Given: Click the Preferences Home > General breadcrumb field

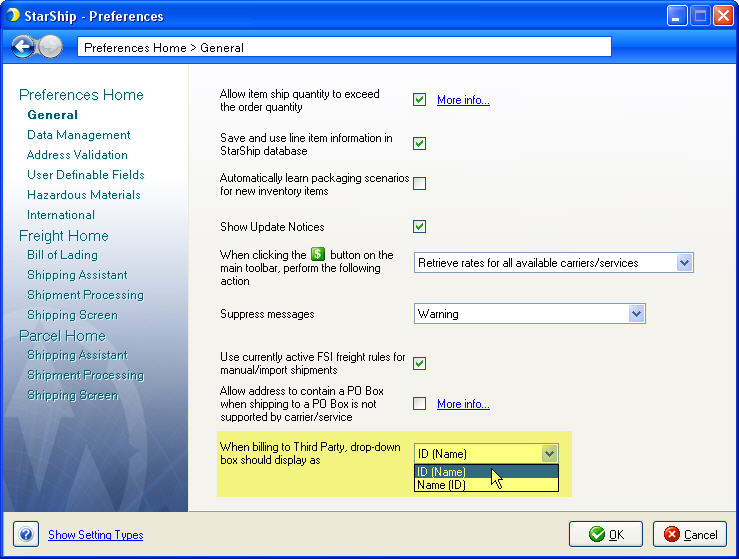Looking at the screenshot, I should coord(344,47).
